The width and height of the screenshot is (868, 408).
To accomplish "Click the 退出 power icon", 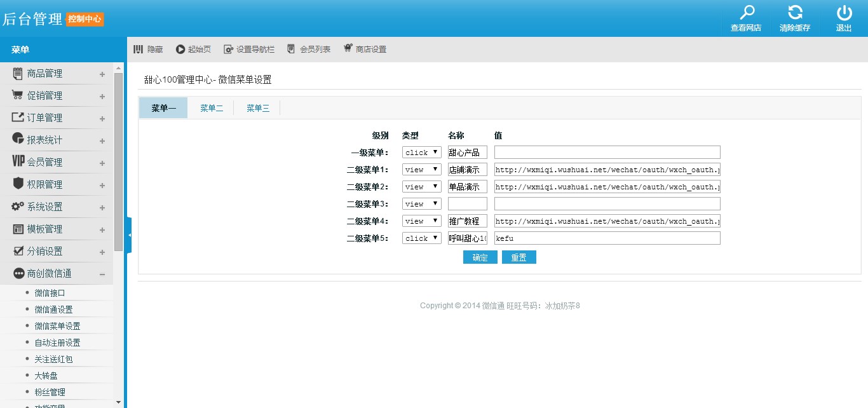I will click(x=844, y=12).
